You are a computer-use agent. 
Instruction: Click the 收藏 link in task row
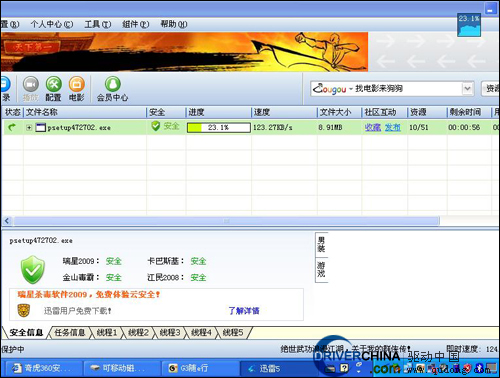tap(373, 127)
